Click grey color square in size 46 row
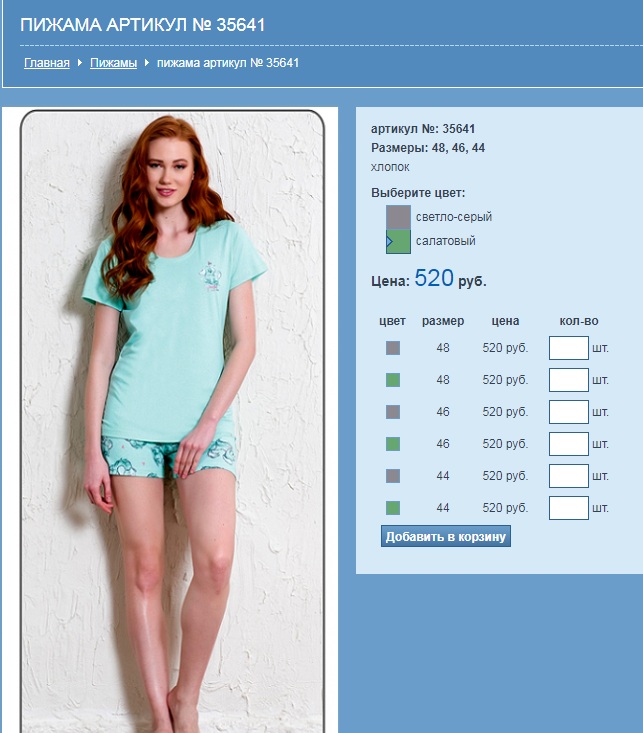Viewport: 643px width, 733px height. click(393, 412)
